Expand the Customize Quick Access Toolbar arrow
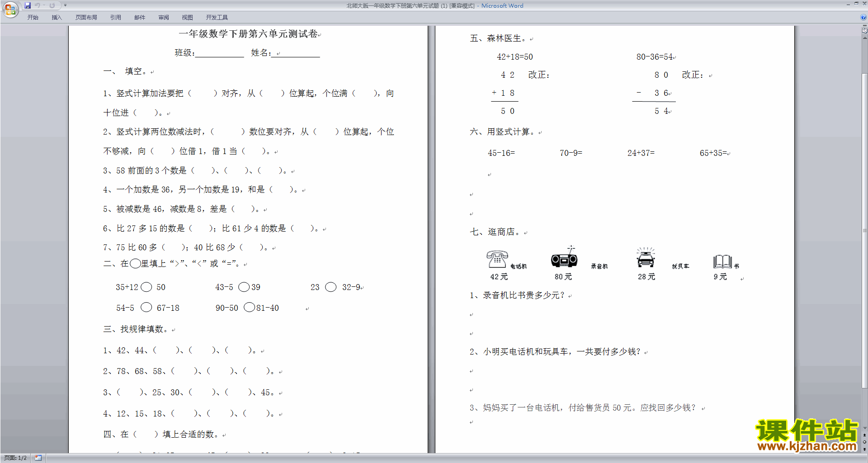The image size is (868, 463). tap(65, 5)
